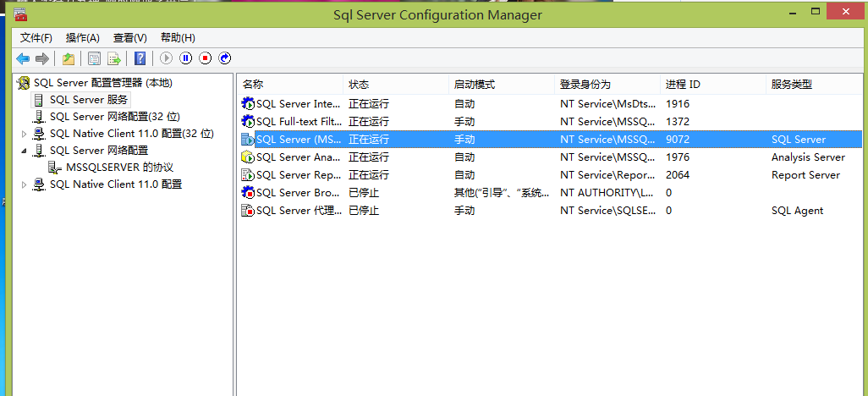
Task: Click the SQL Full-text Filter row icon
Action: [247, 122]
